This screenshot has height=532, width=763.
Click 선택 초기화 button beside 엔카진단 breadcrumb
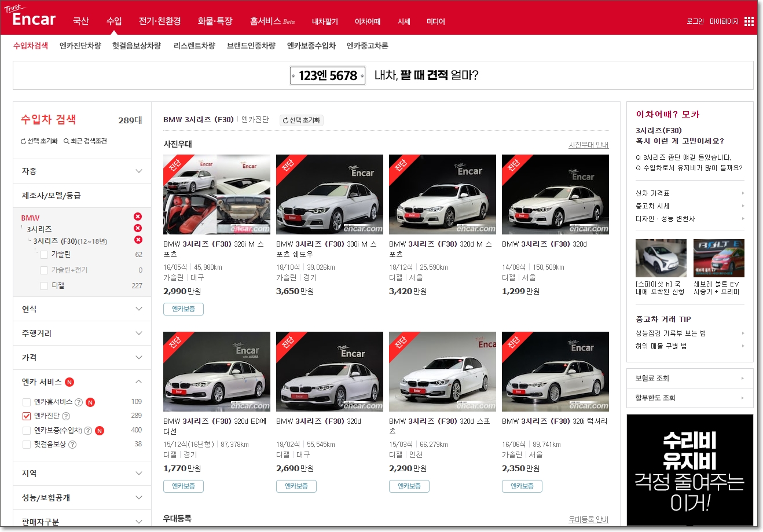pyautogui.click(x=301, y=120)
